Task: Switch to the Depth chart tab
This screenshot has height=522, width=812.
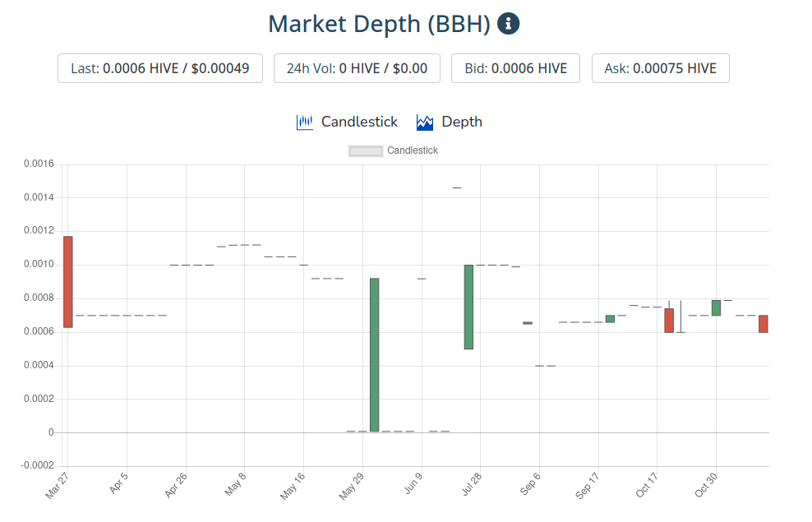Action: click(x=449, y=122)
